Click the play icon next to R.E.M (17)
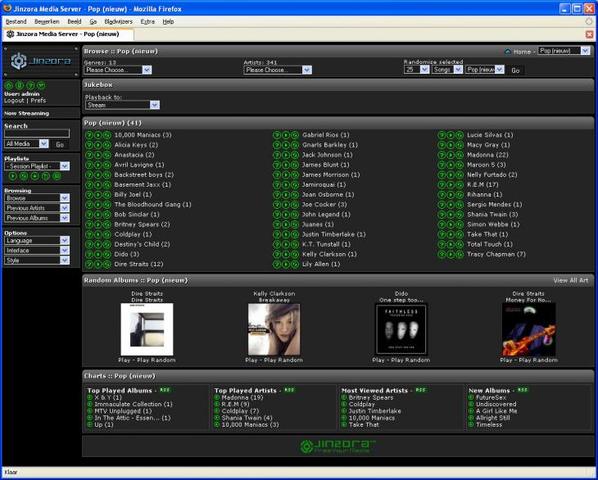This screenshot has width=598, height=480. click(451, 185)
